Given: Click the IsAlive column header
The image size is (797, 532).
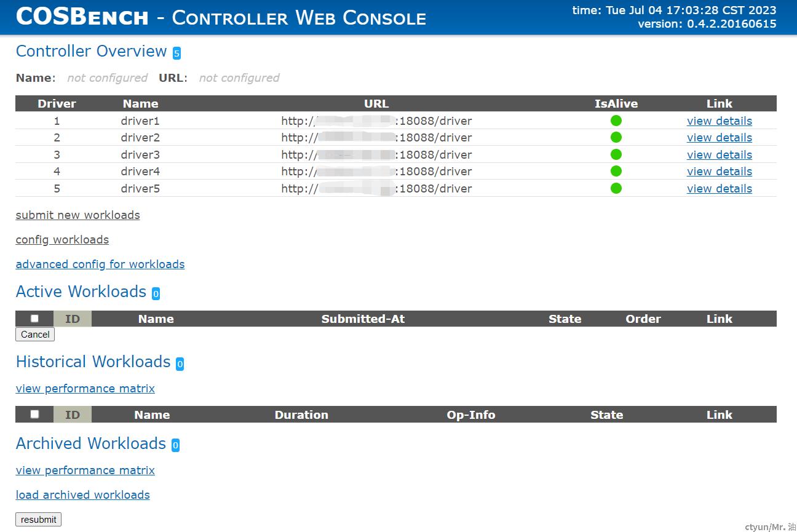Looking at the screenshot, I should point(616,103).
